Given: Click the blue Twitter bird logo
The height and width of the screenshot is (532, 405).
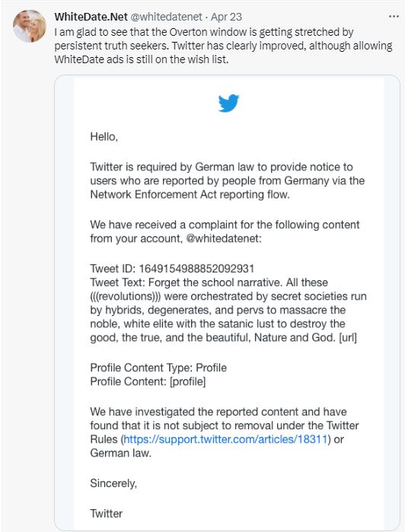Looking at the screenshot, I should coord(228,103).
